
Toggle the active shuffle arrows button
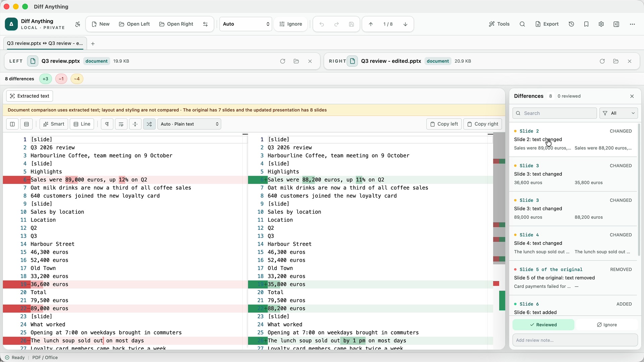point(149,124)
